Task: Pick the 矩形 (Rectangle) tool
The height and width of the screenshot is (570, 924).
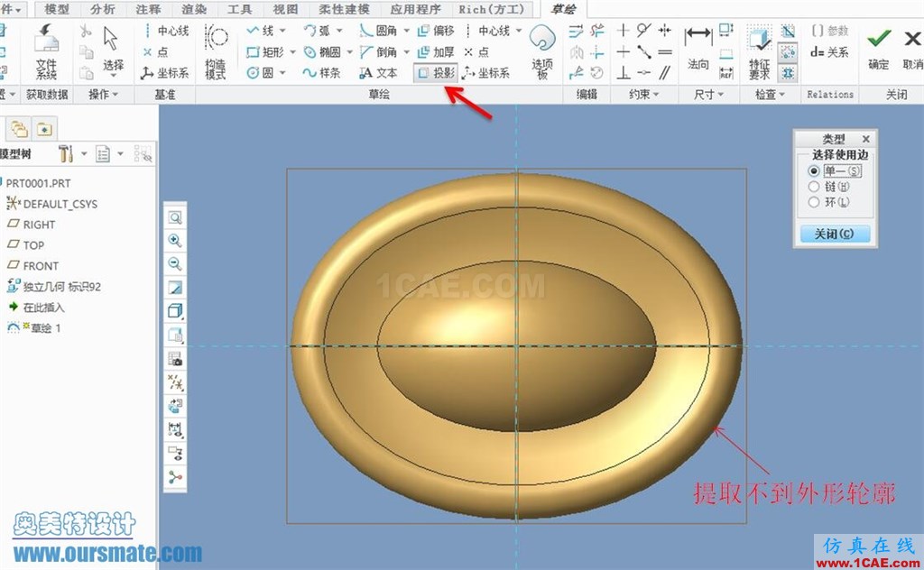Action: coord(265,51)
